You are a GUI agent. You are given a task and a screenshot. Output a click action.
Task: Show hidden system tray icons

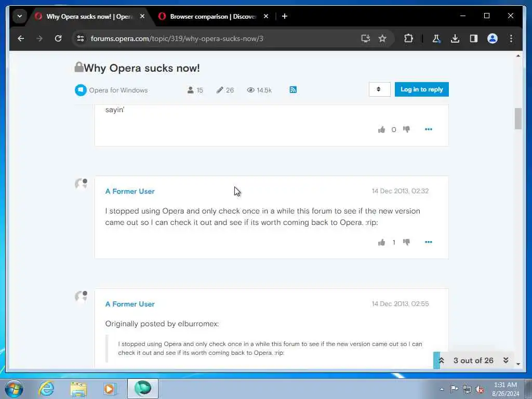coord(442,389)
